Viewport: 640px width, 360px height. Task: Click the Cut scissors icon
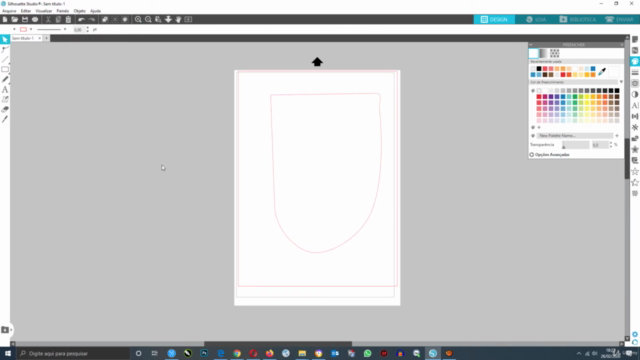point(48,19)
